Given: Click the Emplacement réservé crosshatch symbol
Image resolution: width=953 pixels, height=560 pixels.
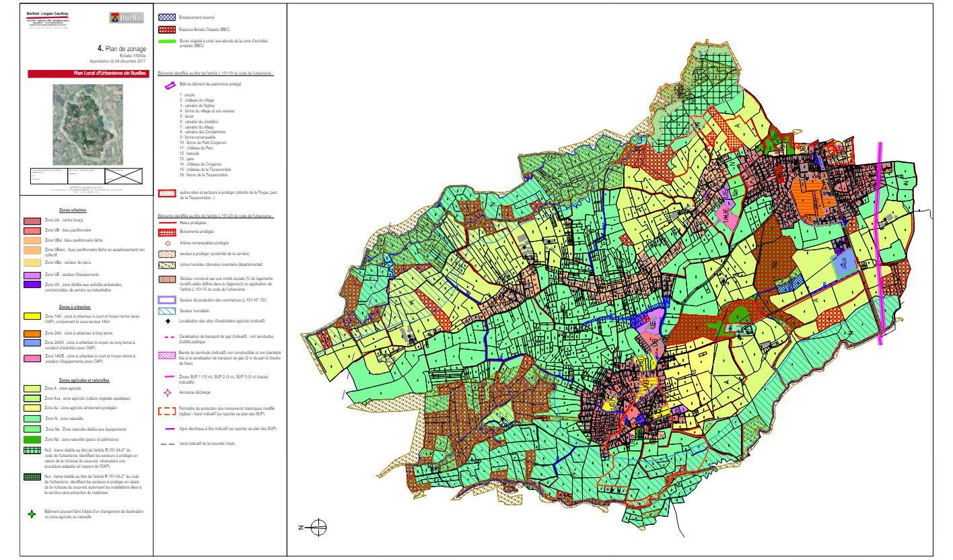Looking at the screenshot, I should tap(166, 17).
